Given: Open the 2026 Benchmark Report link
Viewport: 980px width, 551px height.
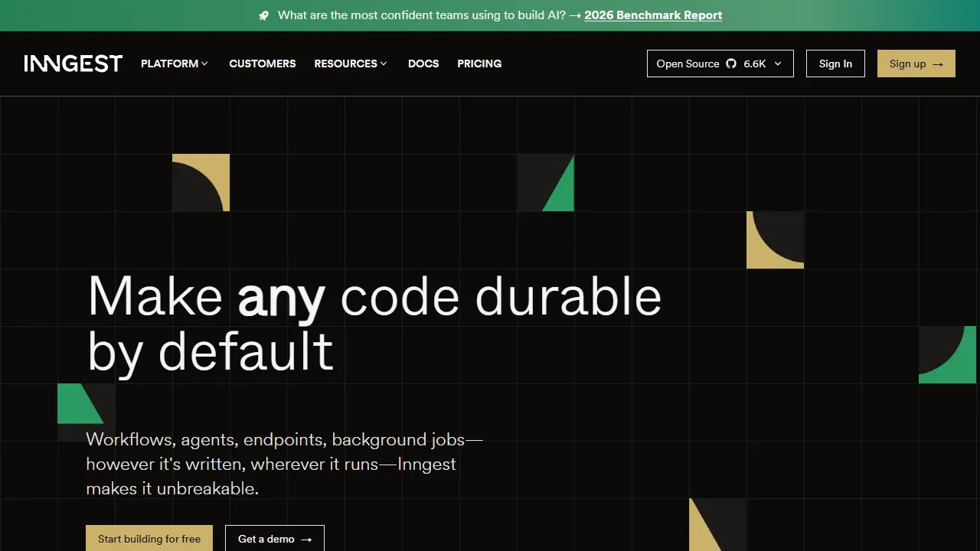Looking at the screenshot, I should coord(653,15).
